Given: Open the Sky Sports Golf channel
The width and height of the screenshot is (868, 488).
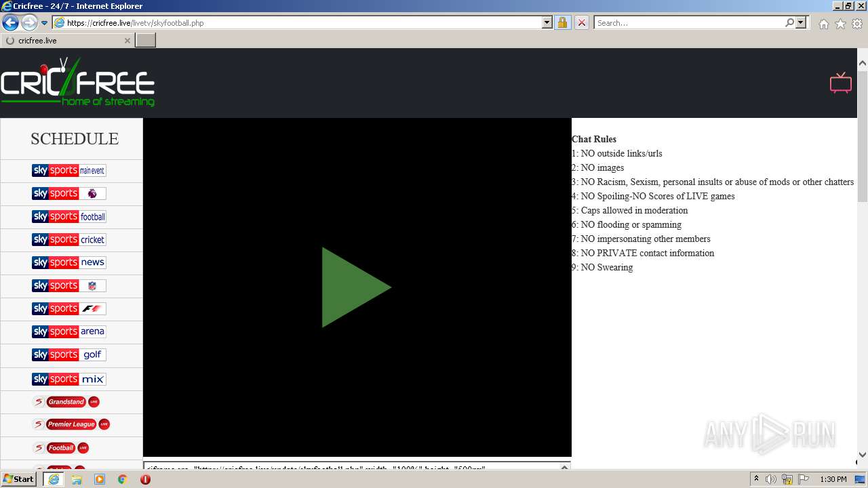Looking at the screenshot, I should pyautogui.click(x=69, y=355).
